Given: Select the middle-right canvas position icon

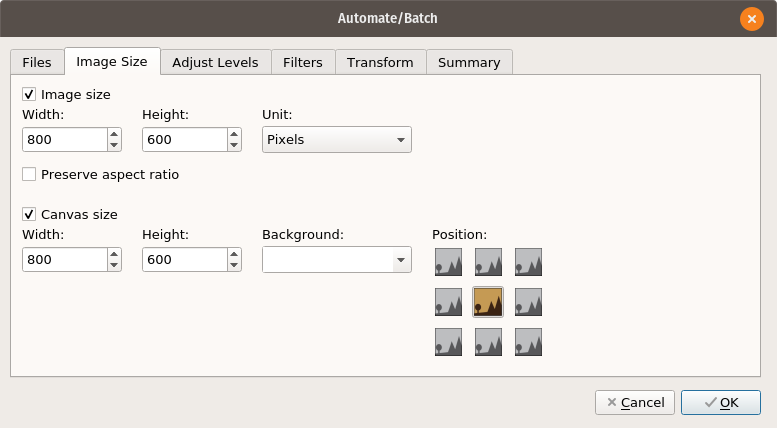Looking at the screenshot, I should tap(528, 302).
